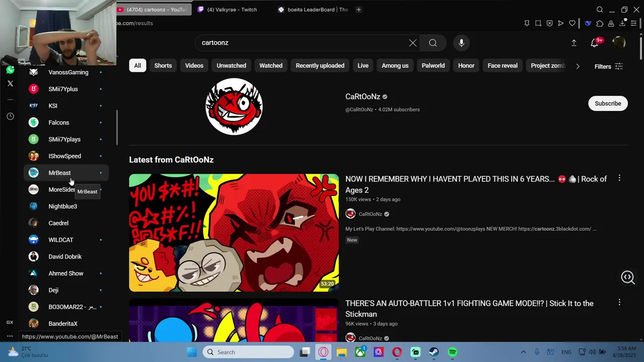
Task: Open the notifications bell
Action: pyautogui.click(x=595, y=43)
